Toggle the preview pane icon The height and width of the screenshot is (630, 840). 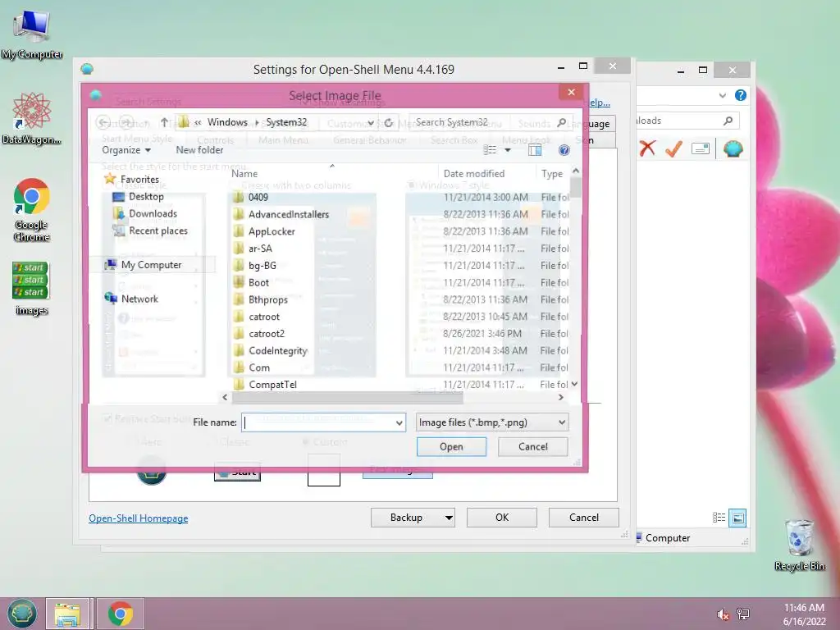pyautogui.click(x=535, y=151)
